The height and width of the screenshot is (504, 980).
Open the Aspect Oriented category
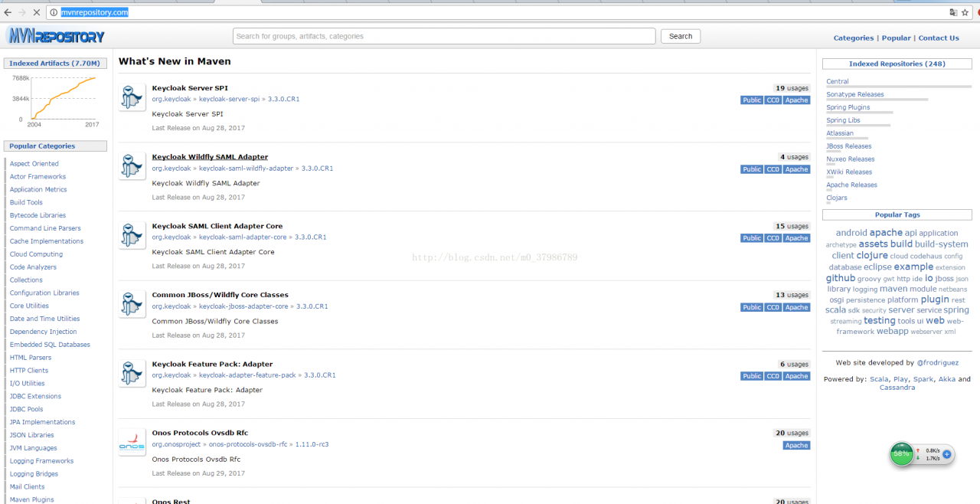click(34, 164)
